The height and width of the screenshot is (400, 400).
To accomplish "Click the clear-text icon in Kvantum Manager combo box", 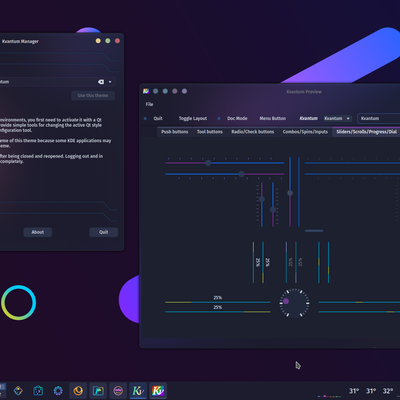I will tap(101, 82).
